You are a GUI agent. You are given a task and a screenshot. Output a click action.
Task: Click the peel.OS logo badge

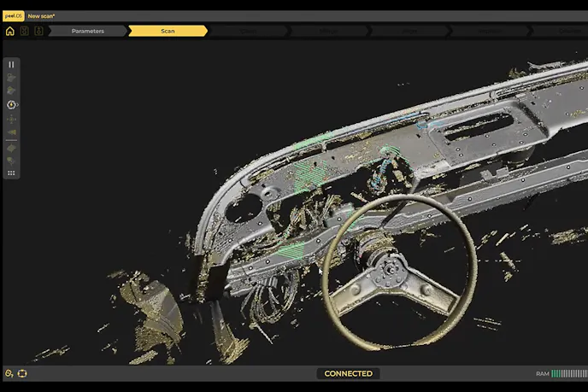click(13, 15)
